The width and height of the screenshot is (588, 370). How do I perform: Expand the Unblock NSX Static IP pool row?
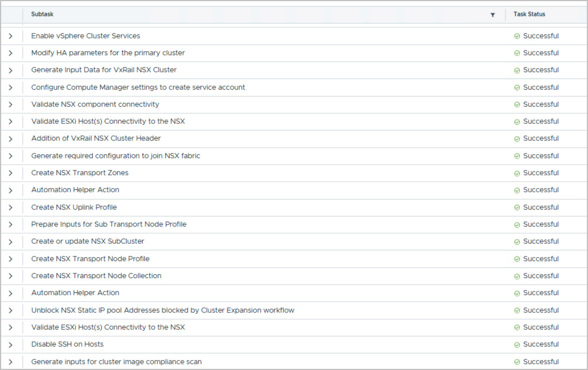point(11,310)
